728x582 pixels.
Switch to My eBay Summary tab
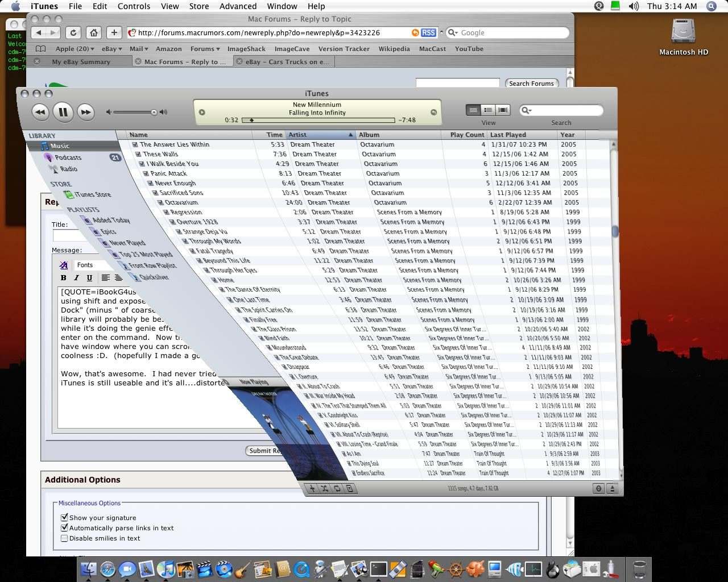click(x=81, y=61)
